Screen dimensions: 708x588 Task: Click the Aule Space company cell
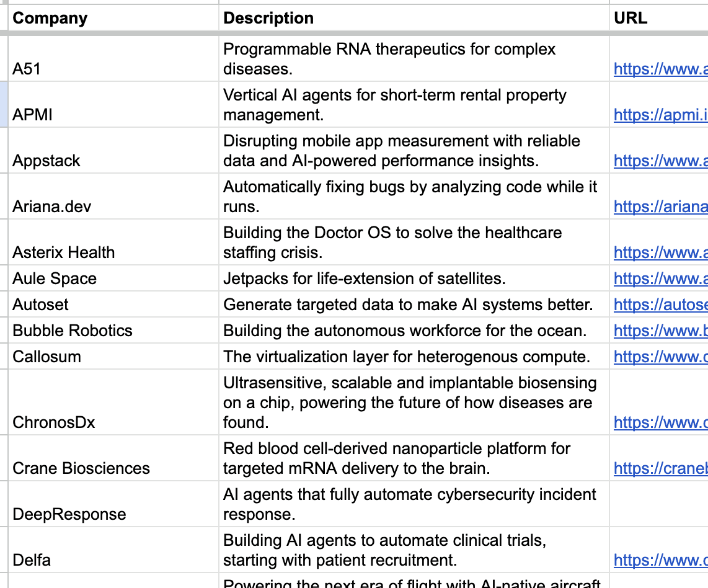click(113, 278)
